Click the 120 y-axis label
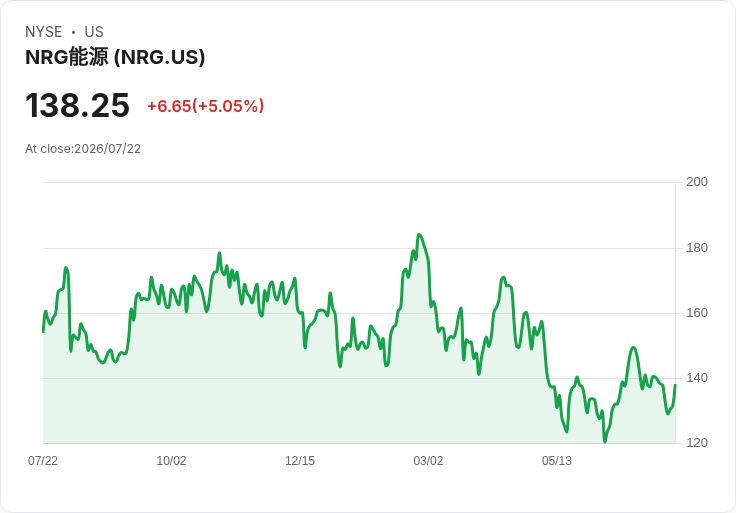 point(697,443)
